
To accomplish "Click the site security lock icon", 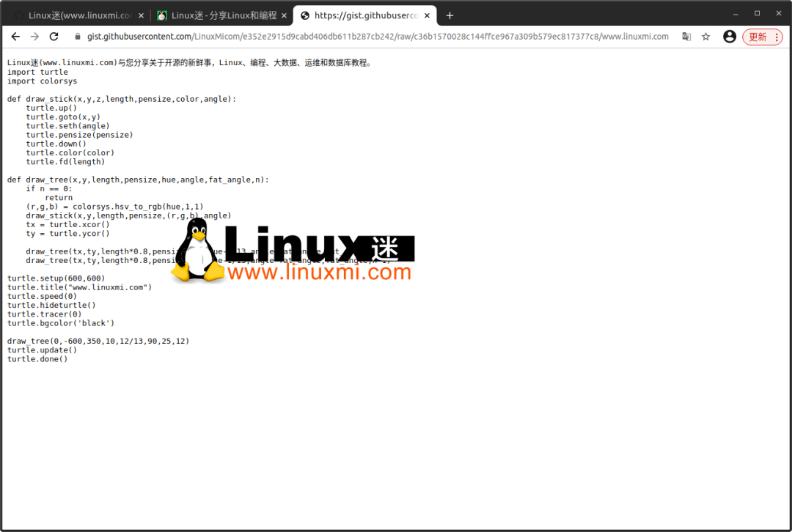I will pyautogui.click(x=78, y=36).
